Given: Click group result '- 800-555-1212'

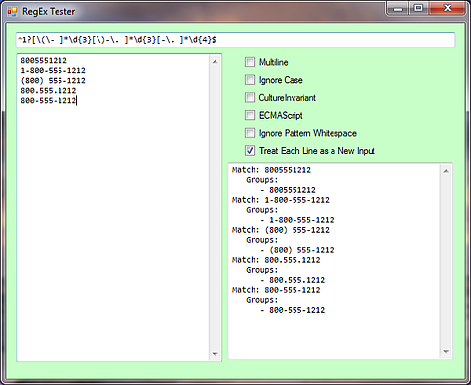Looking at the screenshot, I should 293,310.
